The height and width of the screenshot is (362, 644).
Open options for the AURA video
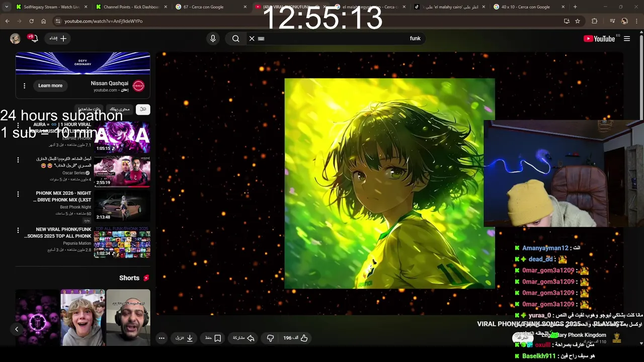tap(18, 126)
